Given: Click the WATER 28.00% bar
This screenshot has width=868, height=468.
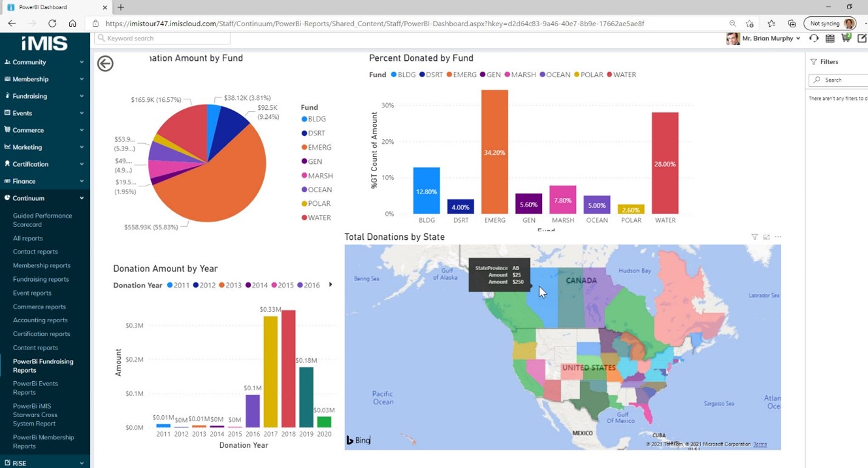Looking at the screenshot, I should [665, 163].
